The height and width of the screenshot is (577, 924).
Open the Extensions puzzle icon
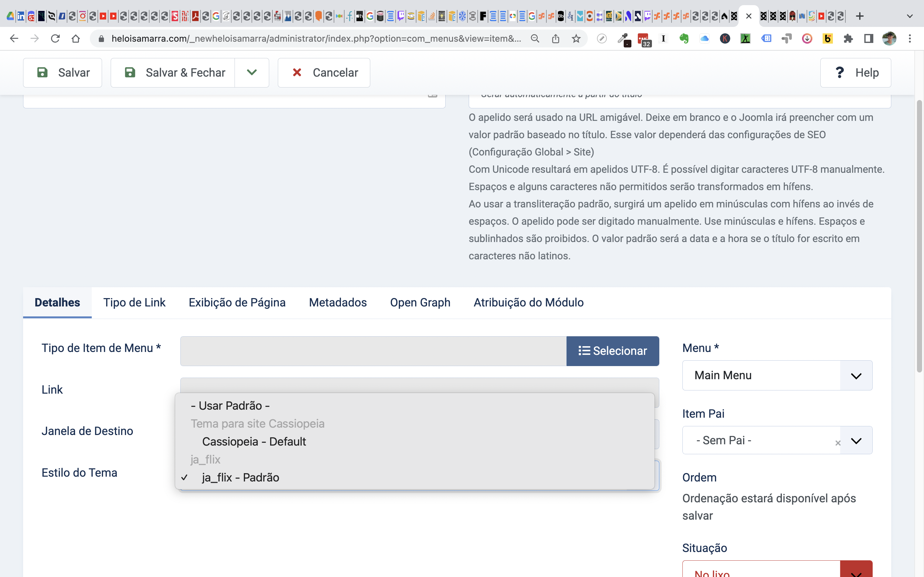coord(848,38)
